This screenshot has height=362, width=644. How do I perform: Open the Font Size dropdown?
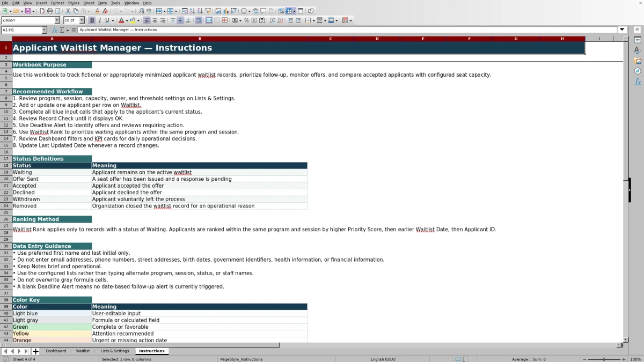tap(82, 20)
